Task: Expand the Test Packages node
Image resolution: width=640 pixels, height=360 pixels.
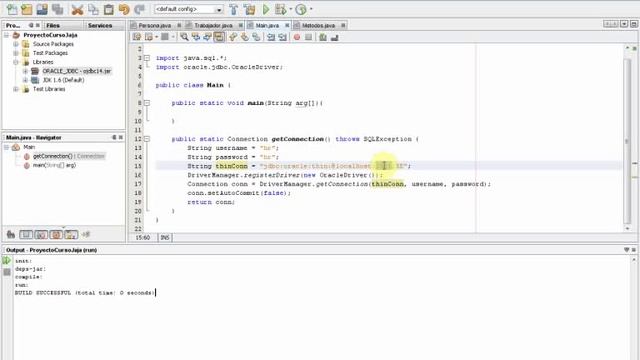Action: pyautogui.click(x=16, y=53)
